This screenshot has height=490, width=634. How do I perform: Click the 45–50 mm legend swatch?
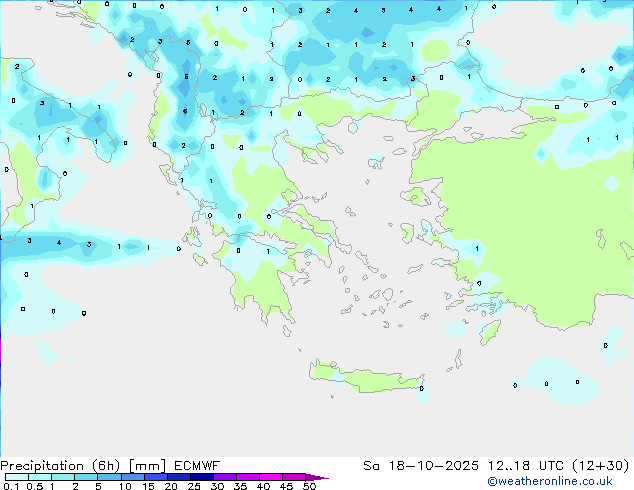[x=294, y=477]
